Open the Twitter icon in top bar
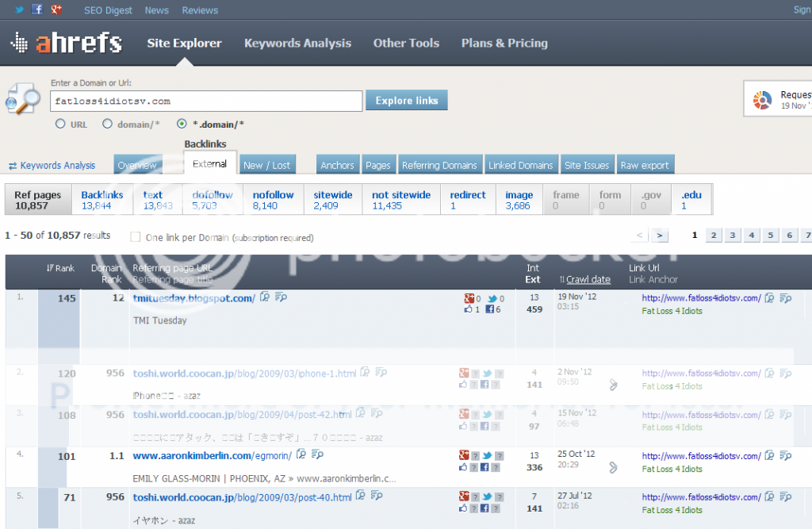Screen dimensions: 812x529 pyautogui.click(x=19, y=10)
